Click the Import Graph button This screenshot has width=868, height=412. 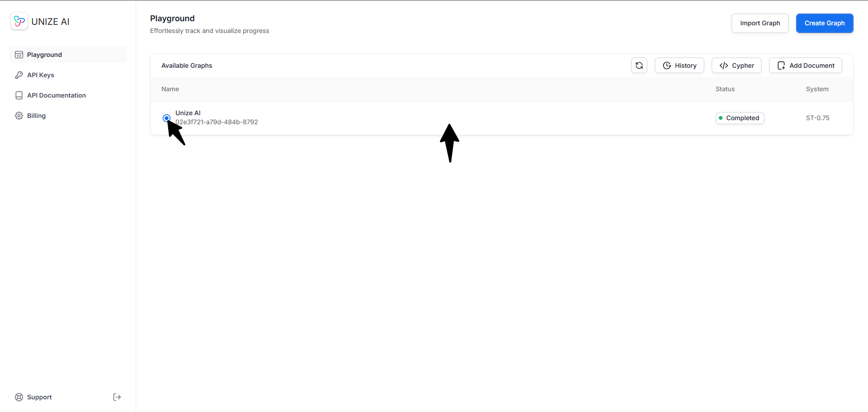click(x=760, y=23)
